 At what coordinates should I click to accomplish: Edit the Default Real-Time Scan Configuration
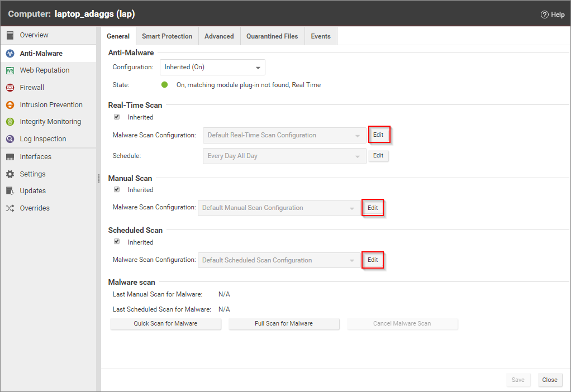click(379, 135)
